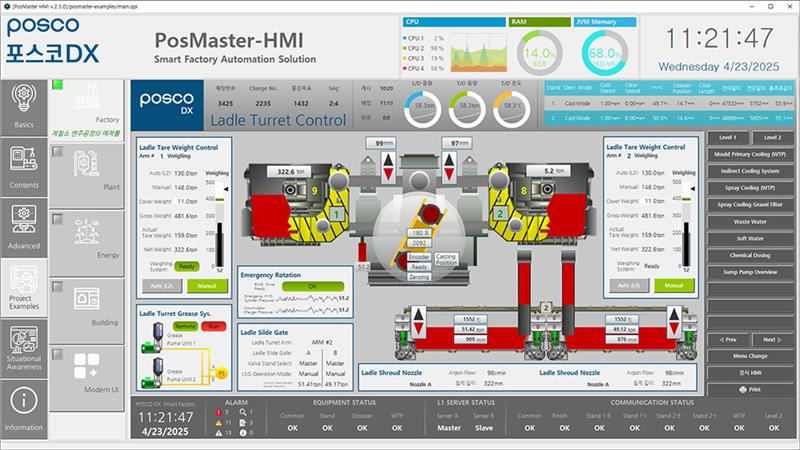Click the L/D weight circular gauge
This screenshot has height=450, width=800.
422,109
